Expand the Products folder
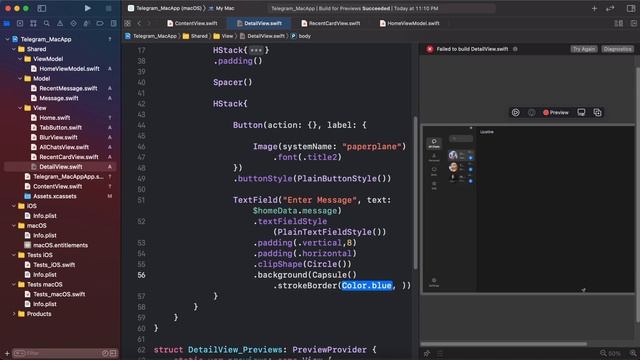This screenshot has width=640, height=360. [13, 314]
